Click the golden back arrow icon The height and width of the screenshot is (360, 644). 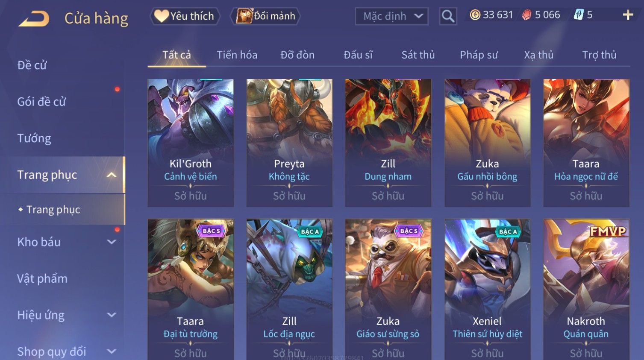(34, 19)
